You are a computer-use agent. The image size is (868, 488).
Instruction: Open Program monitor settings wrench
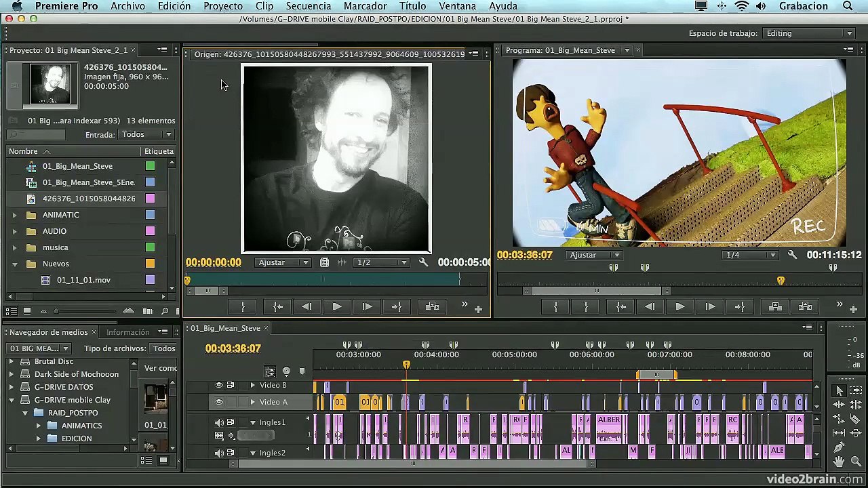point(792,255)
